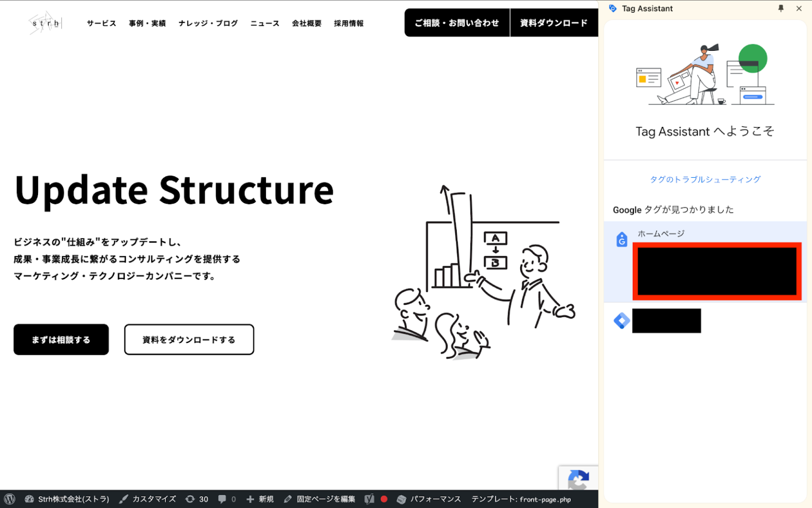Click the Tag Assistant logo icon
The height and width of the screenshot is (508, 812).
pos(613,8)
